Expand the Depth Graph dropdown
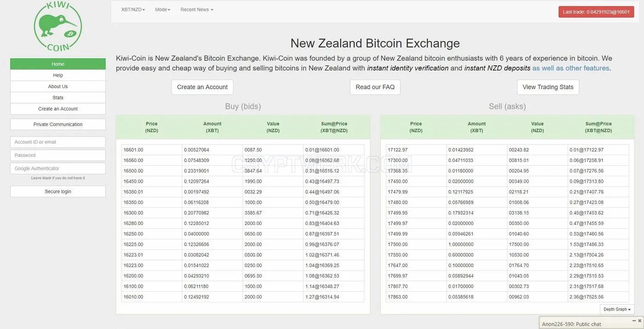644x329 pixels. [617, 309]
